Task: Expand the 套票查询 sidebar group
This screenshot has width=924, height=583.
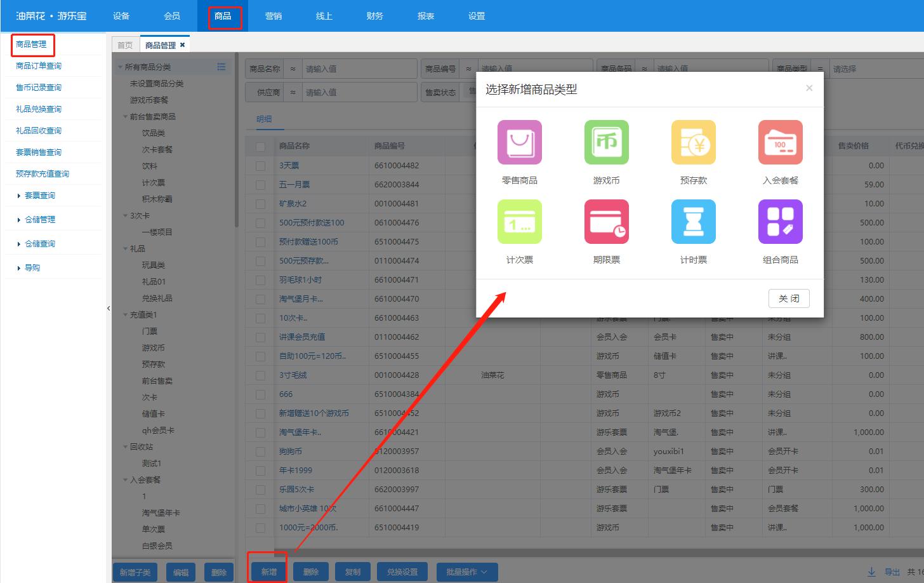Action: (x=39, y=196)
